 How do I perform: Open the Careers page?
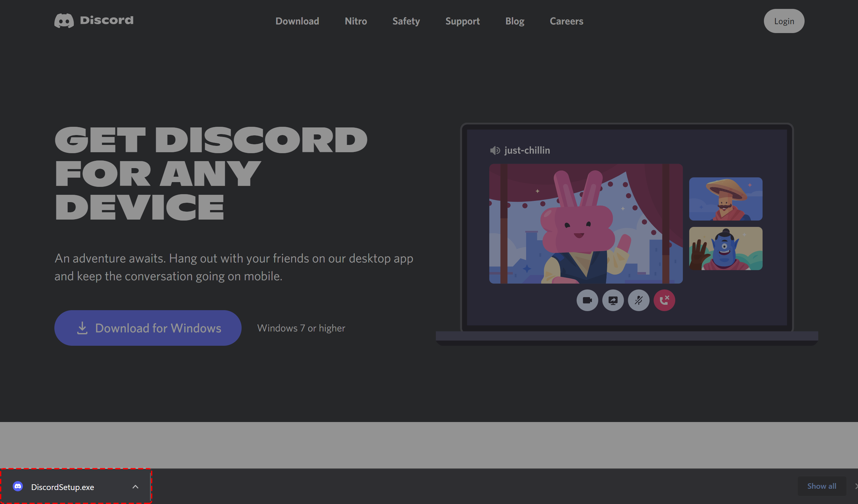566,21
